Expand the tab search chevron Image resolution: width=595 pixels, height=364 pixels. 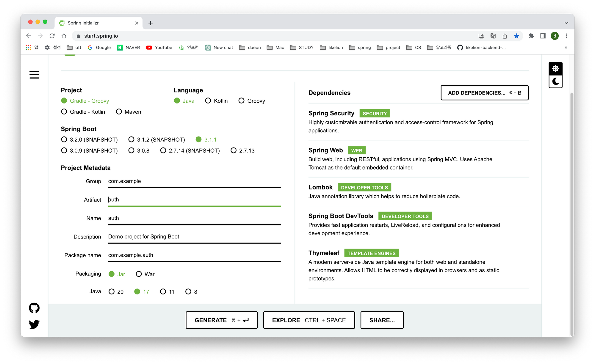point(566,23)
